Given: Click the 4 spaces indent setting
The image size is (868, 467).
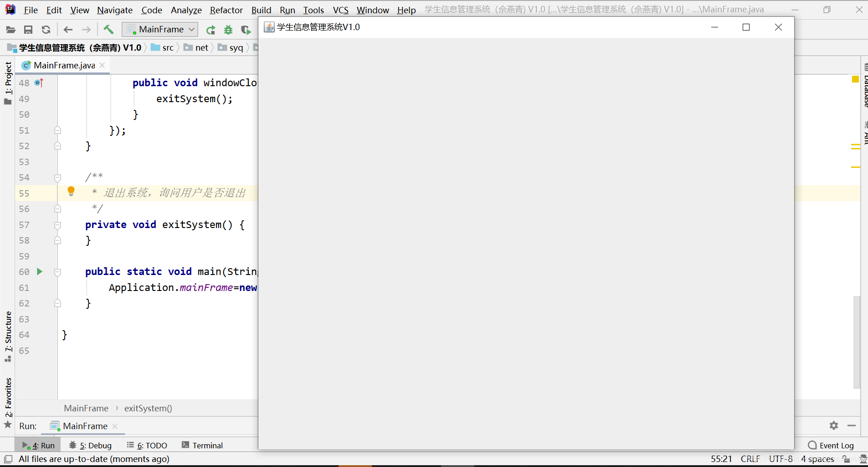Looking at the screenshot, I should [x=817, y=459].
